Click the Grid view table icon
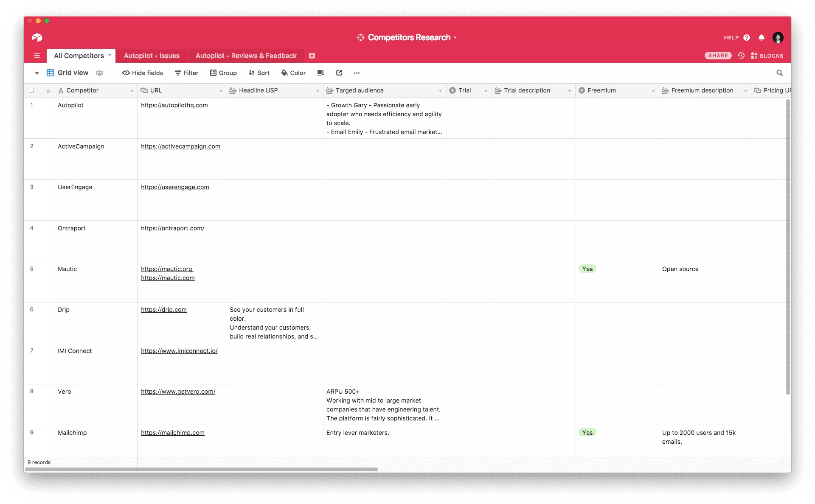815x504 pixels. coord(50,73)
